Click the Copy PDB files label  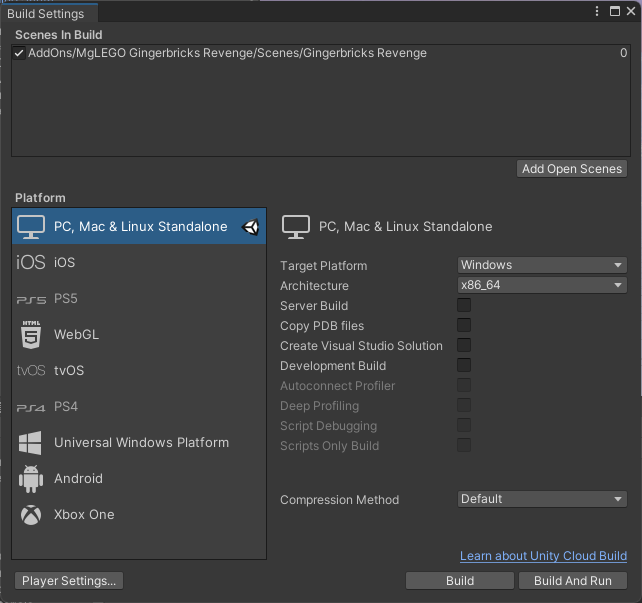[x=322, y=326]
